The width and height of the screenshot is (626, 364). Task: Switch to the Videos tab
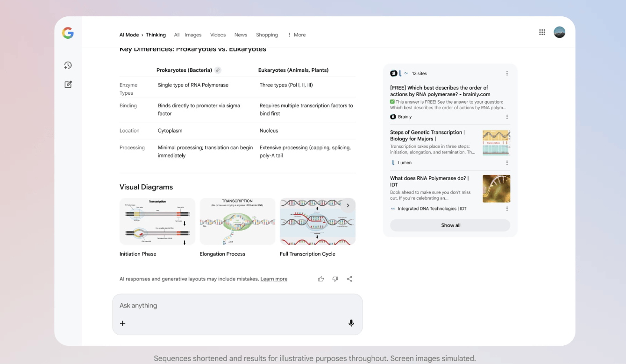[218, 35]
